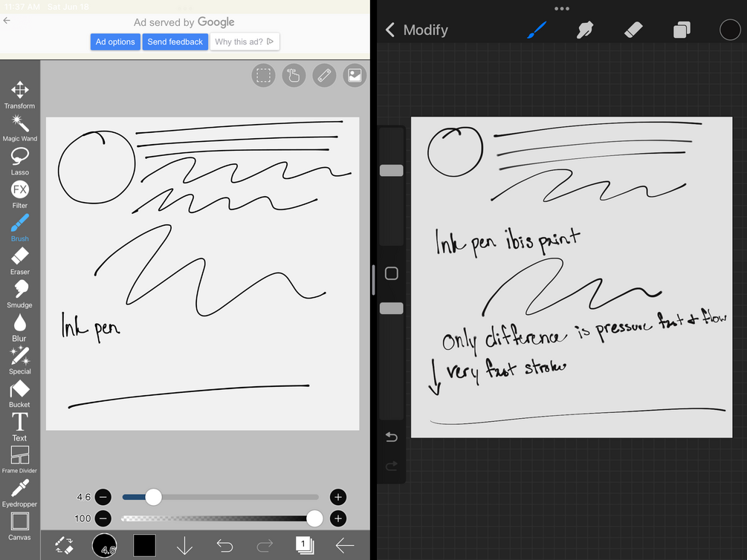Viewport: 747px width, 560px height.
Task: Redo using Procreate sidebar arrow
Action: 391,466
